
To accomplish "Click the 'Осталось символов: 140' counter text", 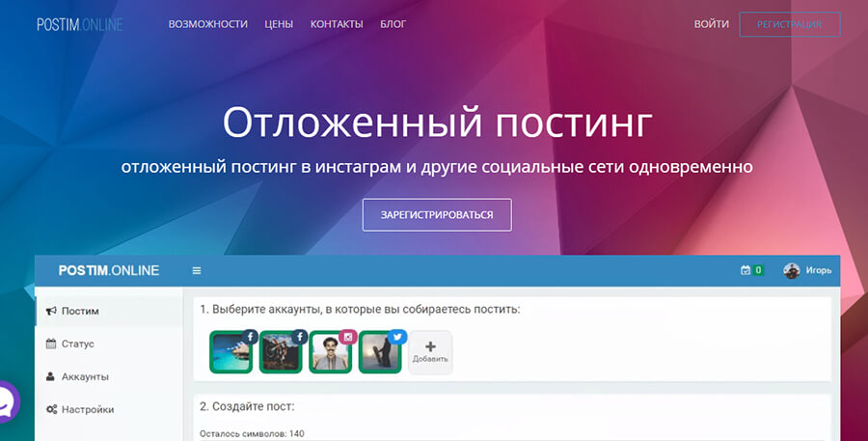I will pyautogui.click(x=252, y=434).
